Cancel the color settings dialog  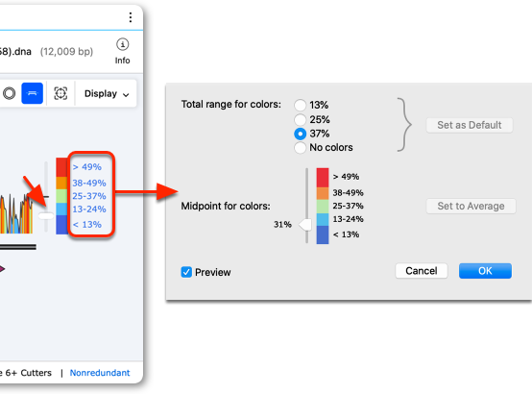pos(422,271)
